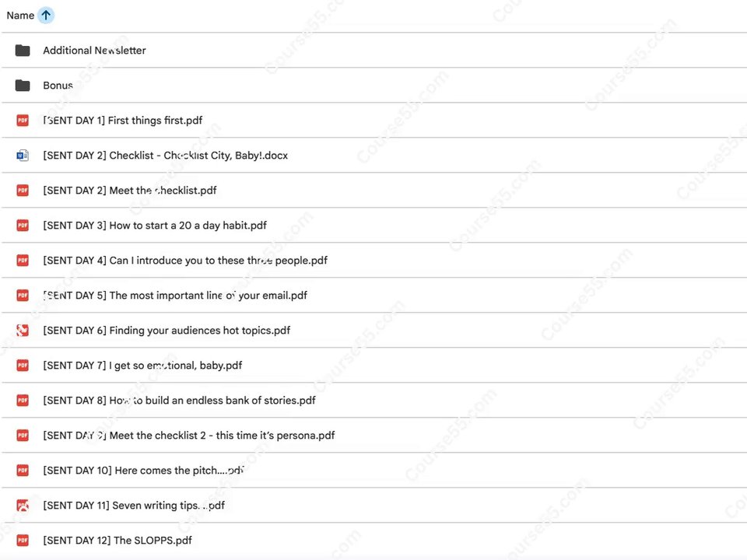Click the Bonus folder icon
The width and height of the screenshot is (747, 560).
point(23,86)
